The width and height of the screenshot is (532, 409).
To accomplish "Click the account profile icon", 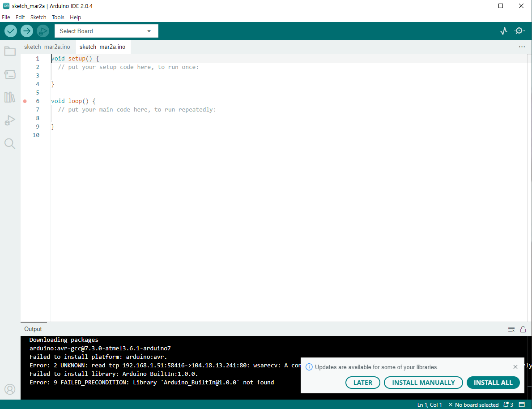I will [10, 389].
